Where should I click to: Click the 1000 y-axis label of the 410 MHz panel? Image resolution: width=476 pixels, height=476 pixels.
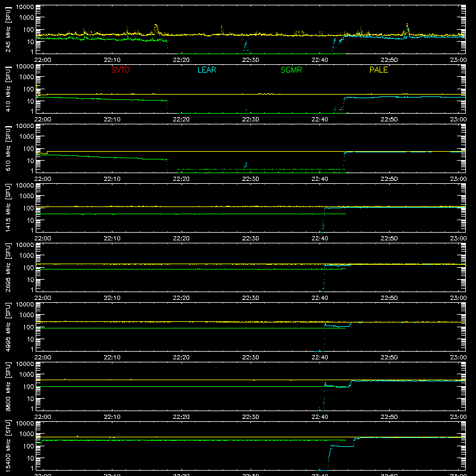[x=26, y=77]
